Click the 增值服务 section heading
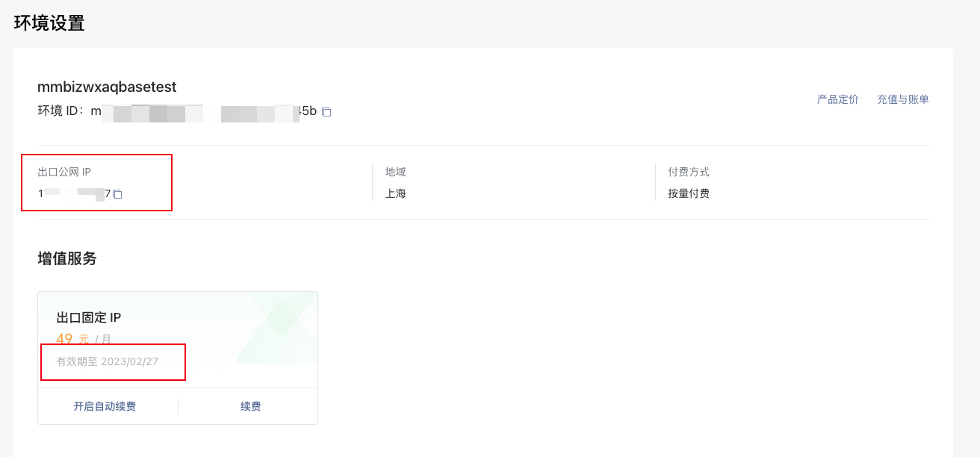Screen dimensions: 980x457 pyautogui.click(x=67, y=258)
